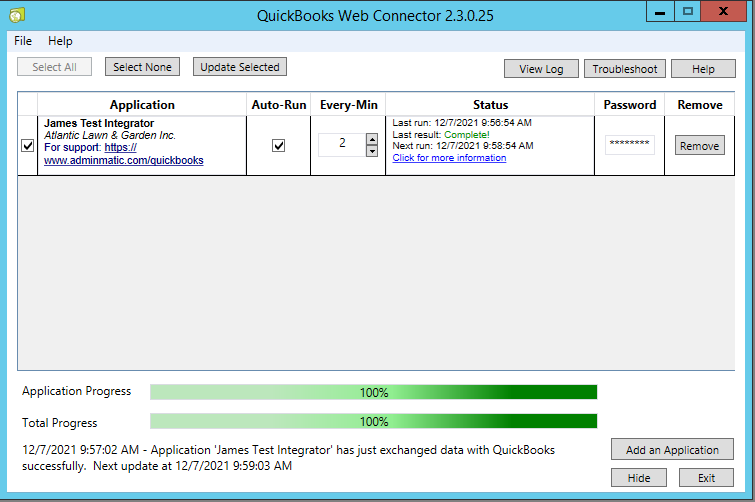Click the Troubleshoot button

[625, 69]
